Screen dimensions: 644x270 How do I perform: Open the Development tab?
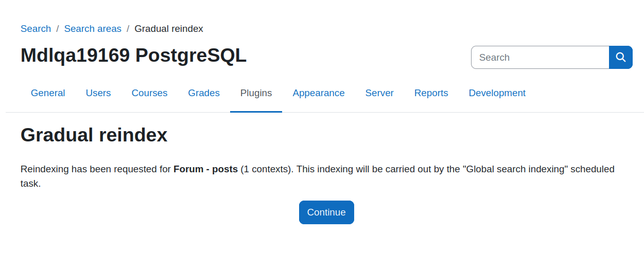[x=497, y=93]
